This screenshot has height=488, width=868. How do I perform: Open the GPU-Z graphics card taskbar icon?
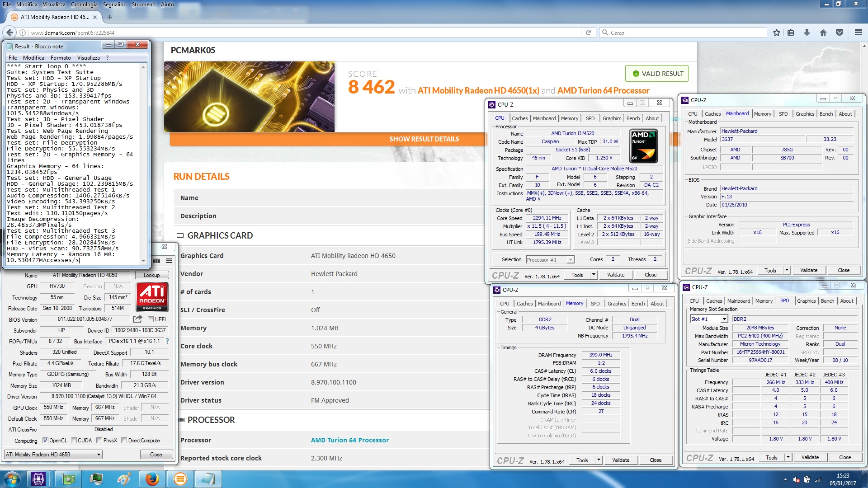tap(69, 479)
